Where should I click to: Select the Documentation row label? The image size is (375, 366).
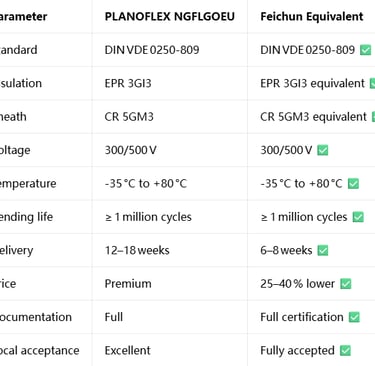tap(36, 317)
